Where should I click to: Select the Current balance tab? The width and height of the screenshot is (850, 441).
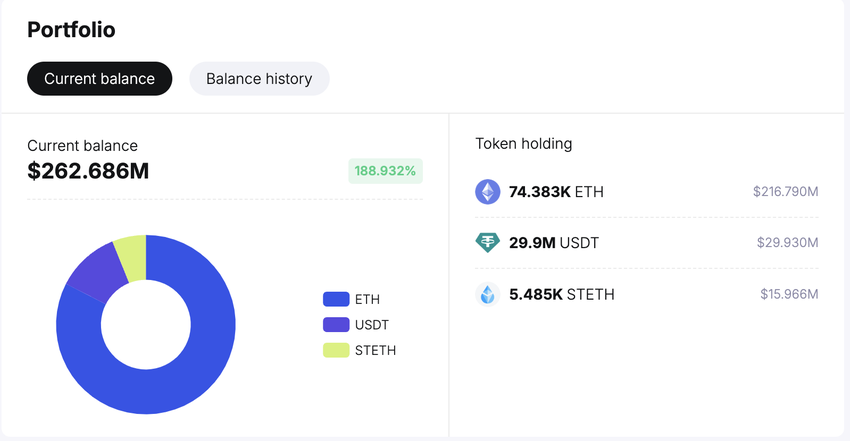point(99,79)
